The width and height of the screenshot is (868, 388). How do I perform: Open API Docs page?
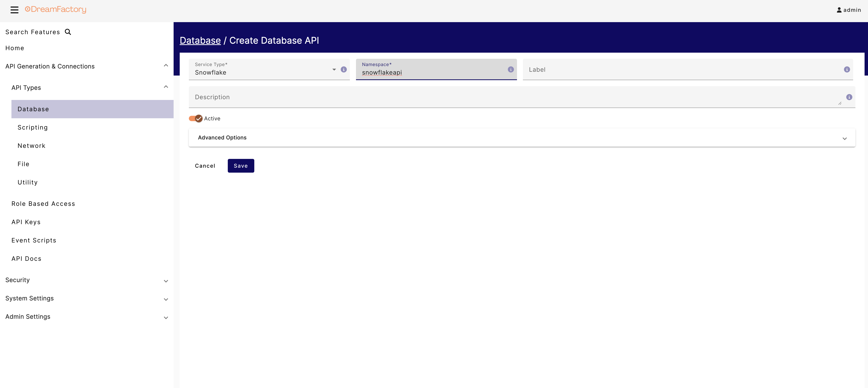coord(26,259)
